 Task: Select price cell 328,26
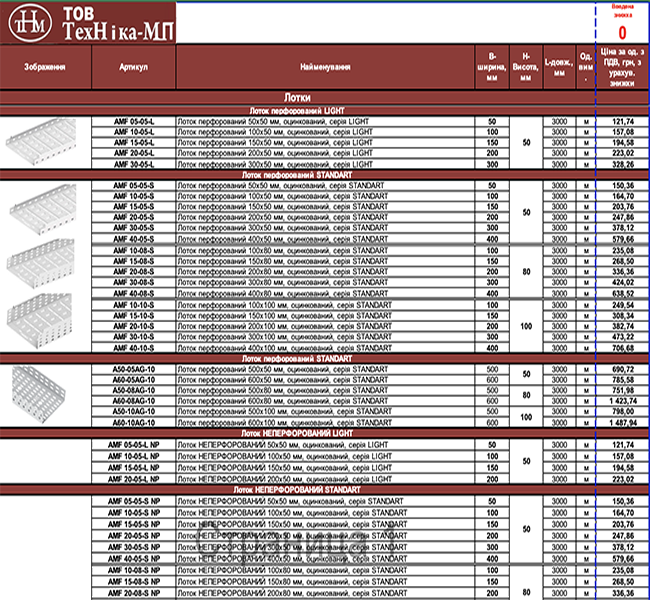(x=623, y=164)
